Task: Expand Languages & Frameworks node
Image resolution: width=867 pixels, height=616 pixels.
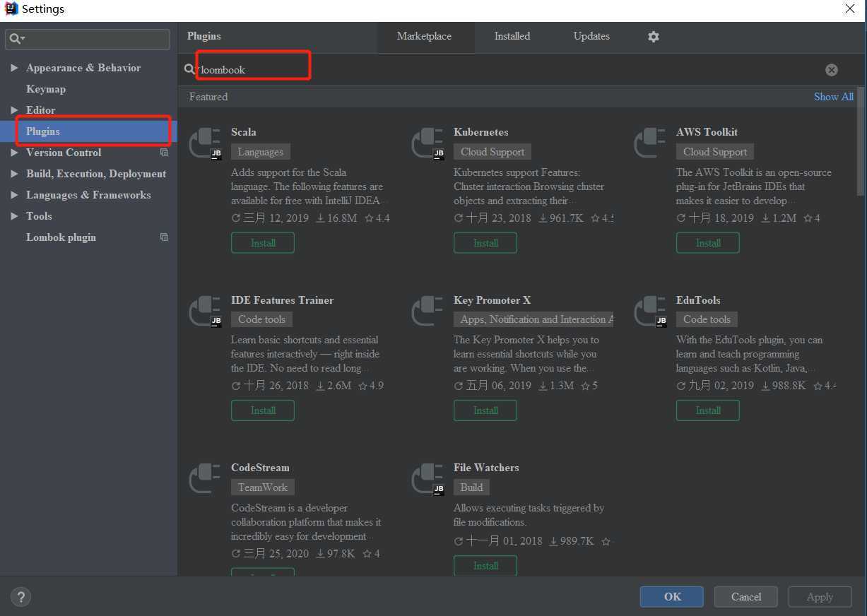Action: tap(14, 195)
